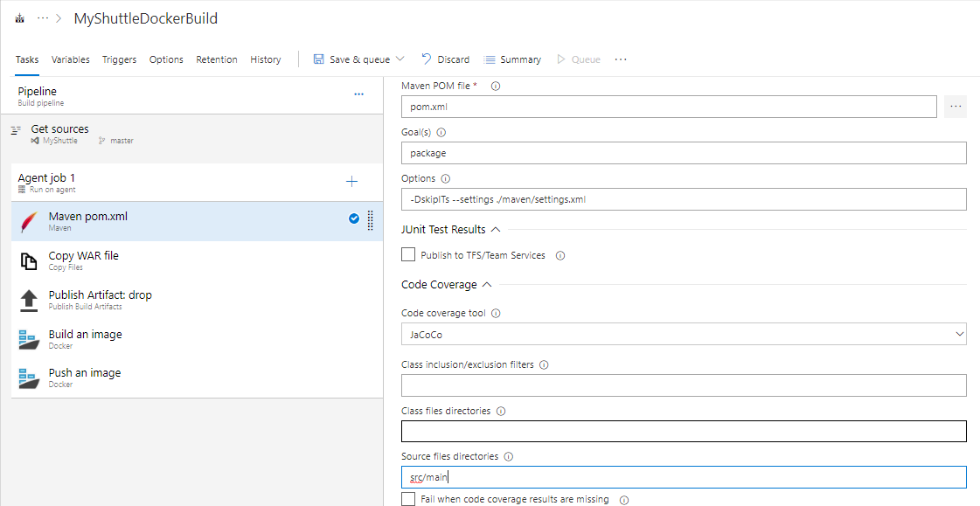Screen dimensions: 980x506
Task: View the History tab
Action: 266,59
